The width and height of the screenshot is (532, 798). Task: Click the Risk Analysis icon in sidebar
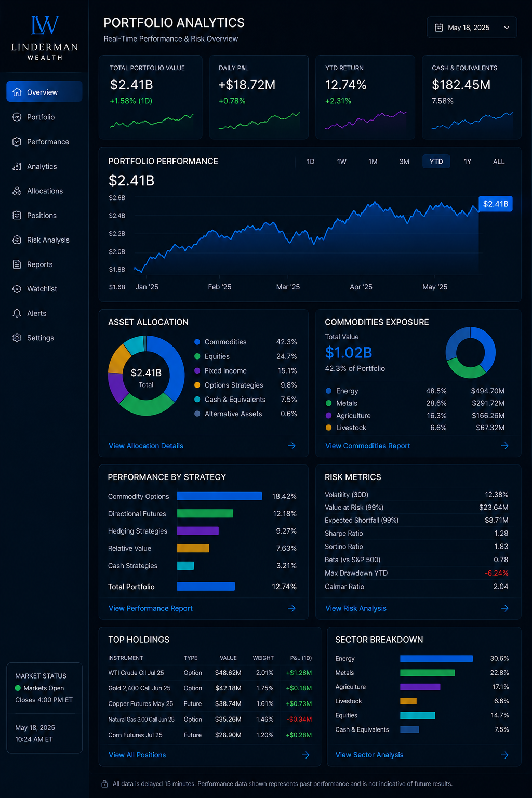click(17, 240)
